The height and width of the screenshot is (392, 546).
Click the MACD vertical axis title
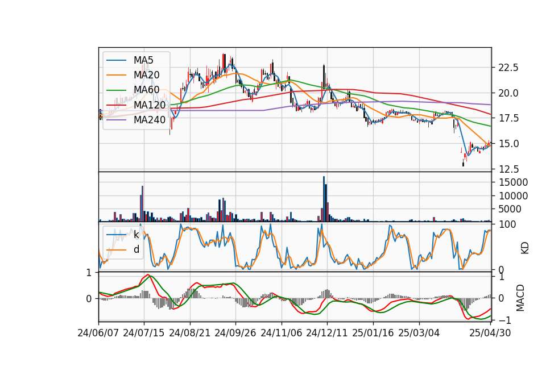(x=520, y=298)
